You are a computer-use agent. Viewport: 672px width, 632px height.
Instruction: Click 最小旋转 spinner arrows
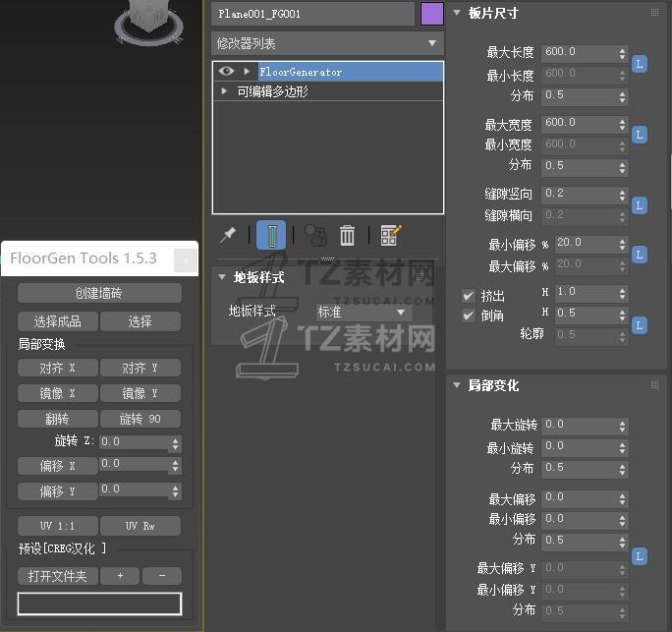click(622, 448)
